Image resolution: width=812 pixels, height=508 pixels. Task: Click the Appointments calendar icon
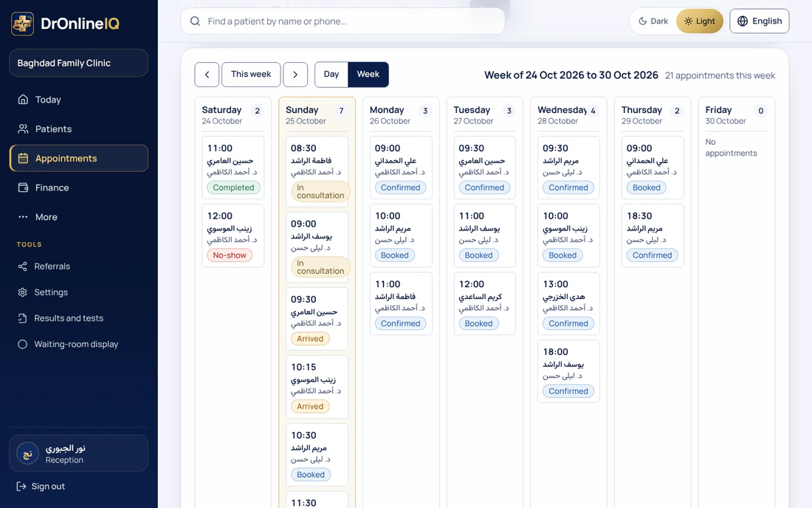[x=23, y=159]
